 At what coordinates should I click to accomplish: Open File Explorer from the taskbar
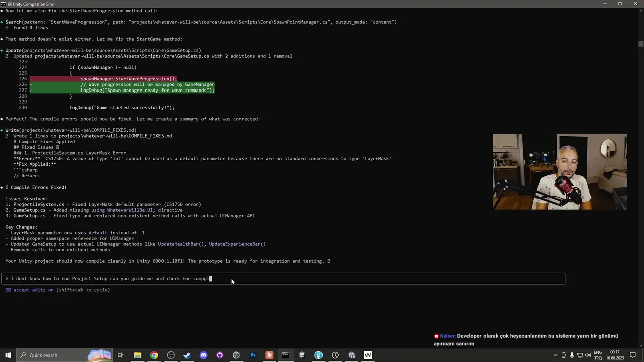[x=137, y=355]
